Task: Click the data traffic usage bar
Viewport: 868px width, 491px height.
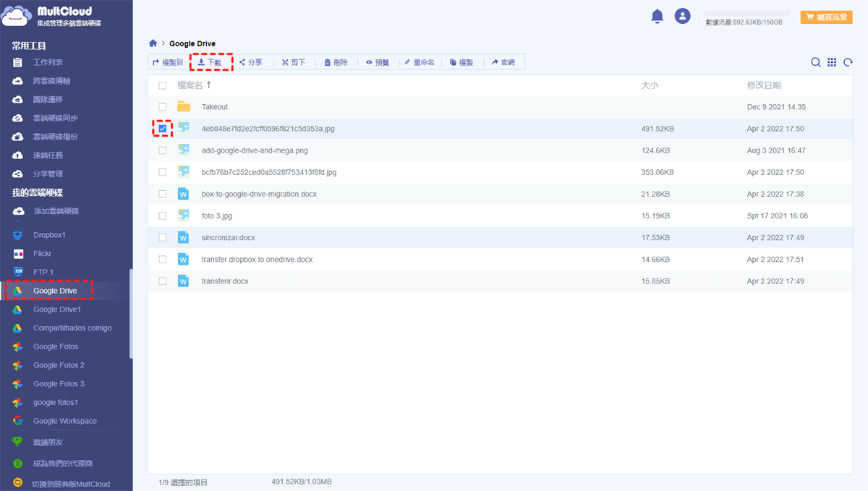Action: coord(747,13)
